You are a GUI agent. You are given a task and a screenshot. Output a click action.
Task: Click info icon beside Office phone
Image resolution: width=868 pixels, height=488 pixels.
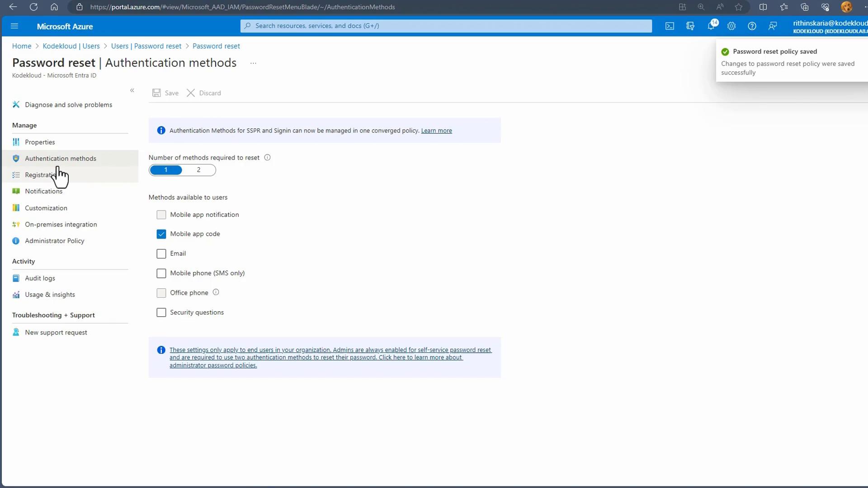[216, 292]
